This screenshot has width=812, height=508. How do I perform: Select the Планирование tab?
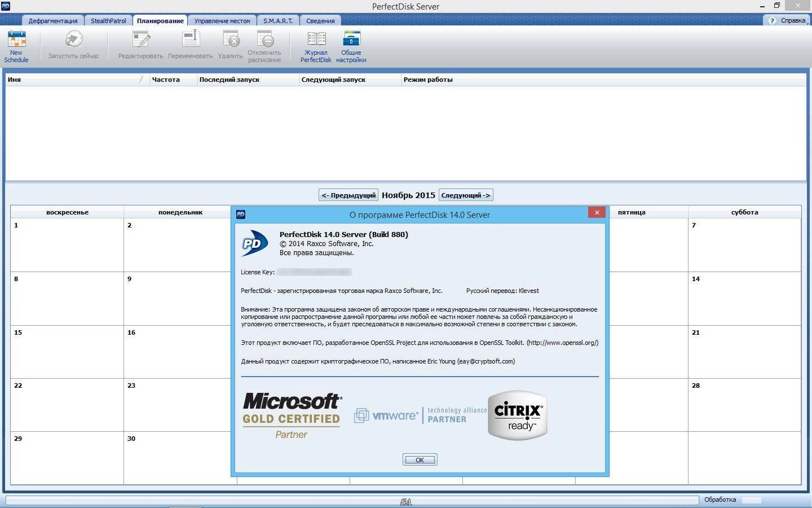(x=160, y=21)
